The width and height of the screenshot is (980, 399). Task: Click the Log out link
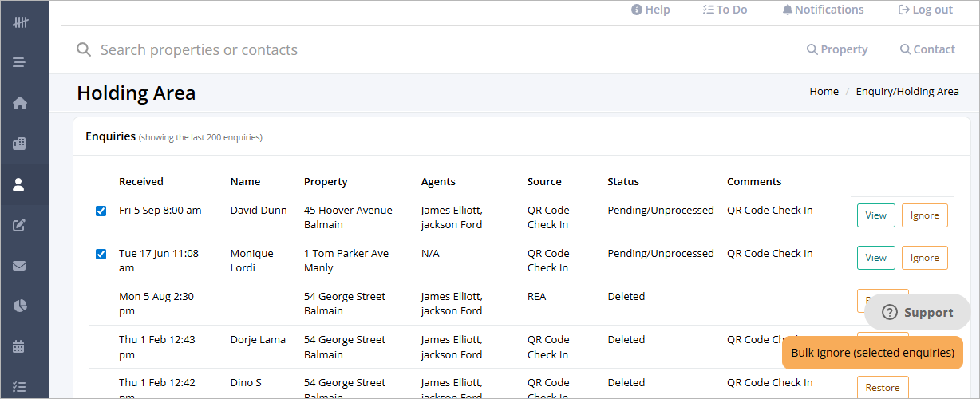tap(925, 10)
